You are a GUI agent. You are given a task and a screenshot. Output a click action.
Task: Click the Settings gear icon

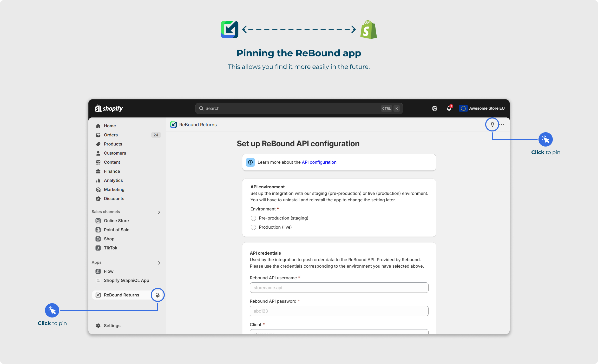coord(98,326)
